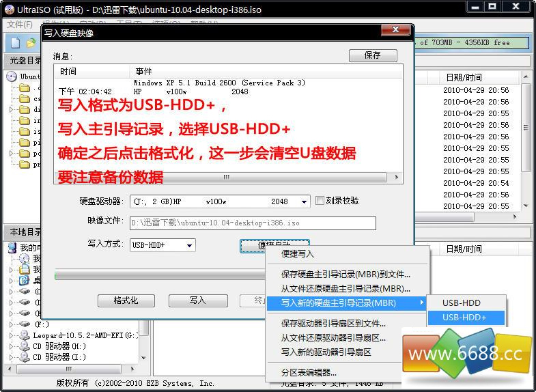
Task: Click scroll-right arrow of message list
Action: pos(396,177)
